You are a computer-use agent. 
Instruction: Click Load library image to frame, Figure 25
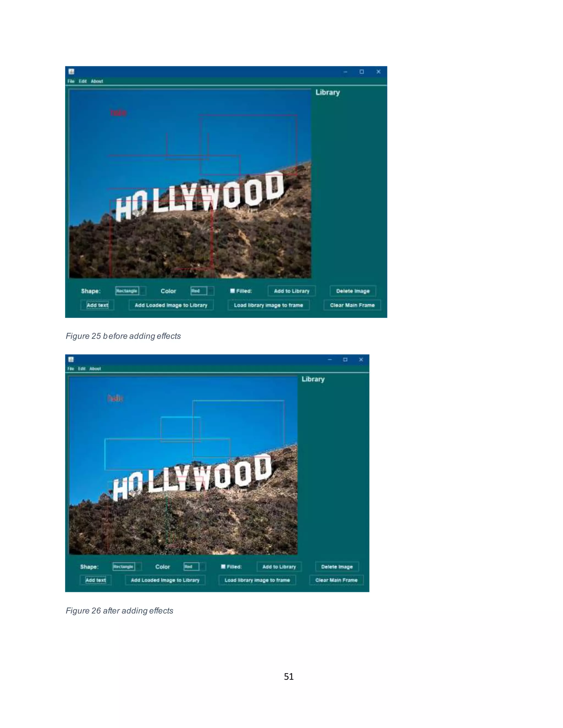click(269, 305)
